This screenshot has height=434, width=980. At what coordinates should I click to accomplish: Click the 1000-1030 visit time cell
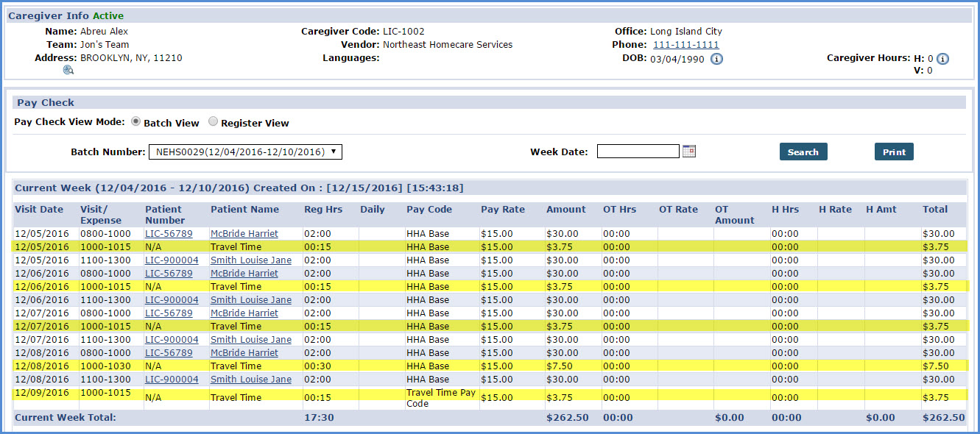[105, 366]
